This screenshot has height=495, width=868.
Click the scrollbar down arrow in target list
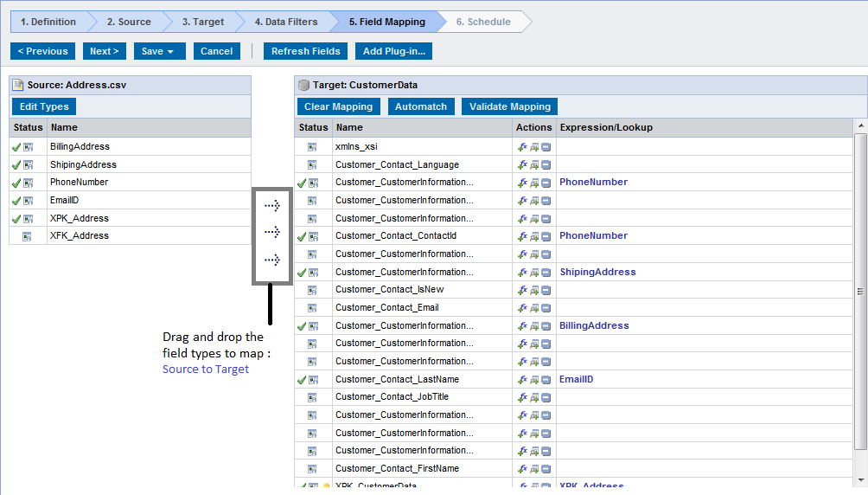pyautogui.click(x=860, y=480)
